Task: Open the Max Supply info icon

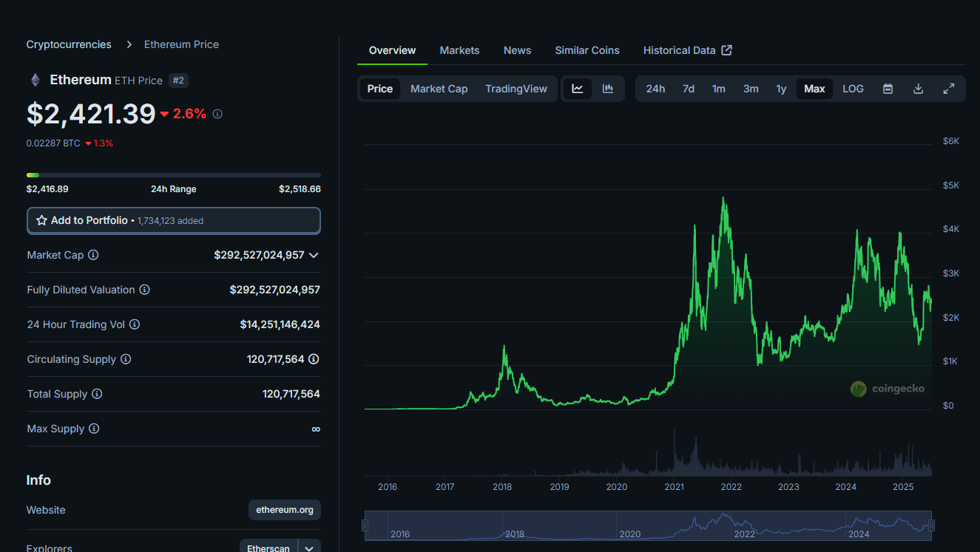Action: 94,429
